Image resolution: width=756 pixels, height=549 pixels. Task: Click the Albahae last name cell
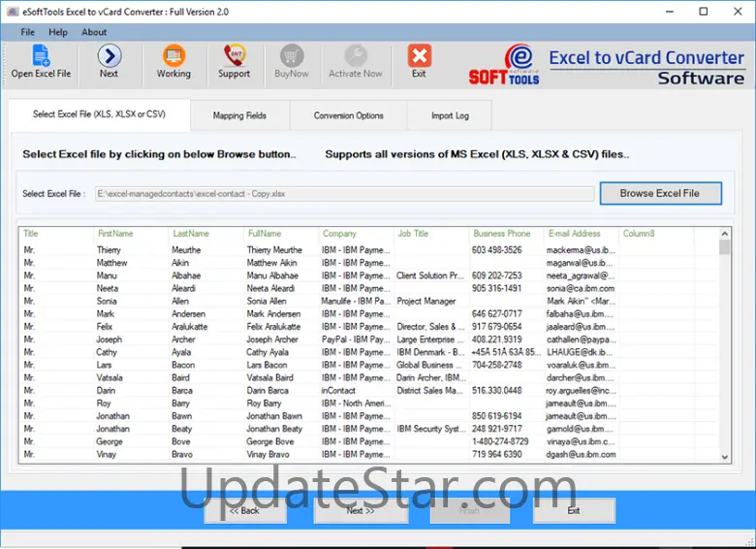click(x=187, y=275)
